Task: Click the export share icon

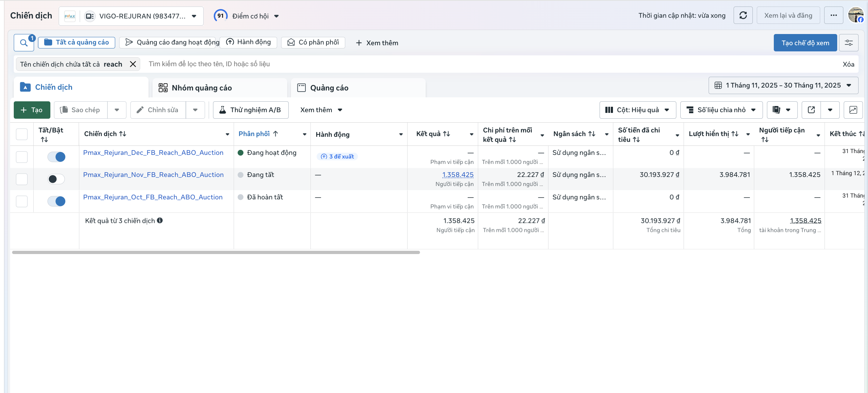Action: 811,110
